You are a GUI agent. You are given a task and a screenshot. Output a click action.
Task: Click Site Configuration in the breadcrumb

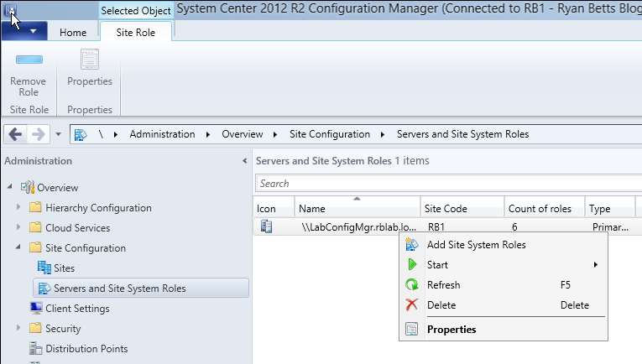coord(330,134)
